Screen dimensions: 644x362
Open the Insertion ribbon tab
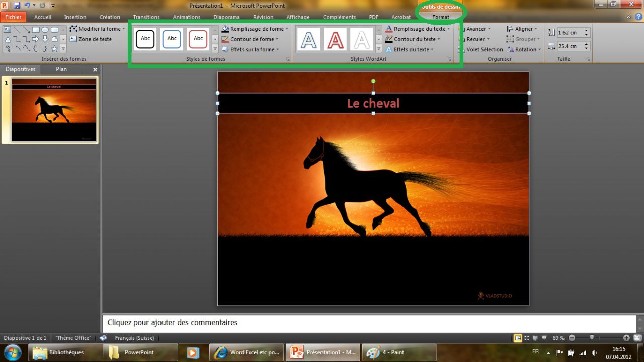(x=75, y=17)
